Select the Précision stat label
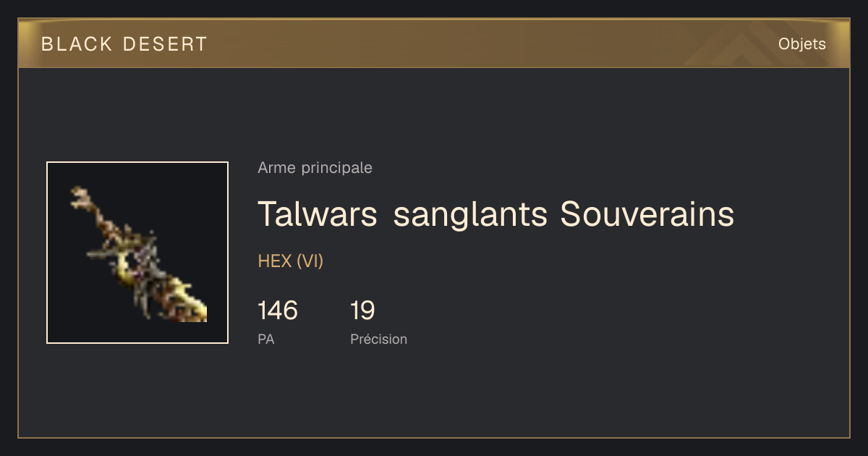Screen dimensions: 868x456 point(378,339)
